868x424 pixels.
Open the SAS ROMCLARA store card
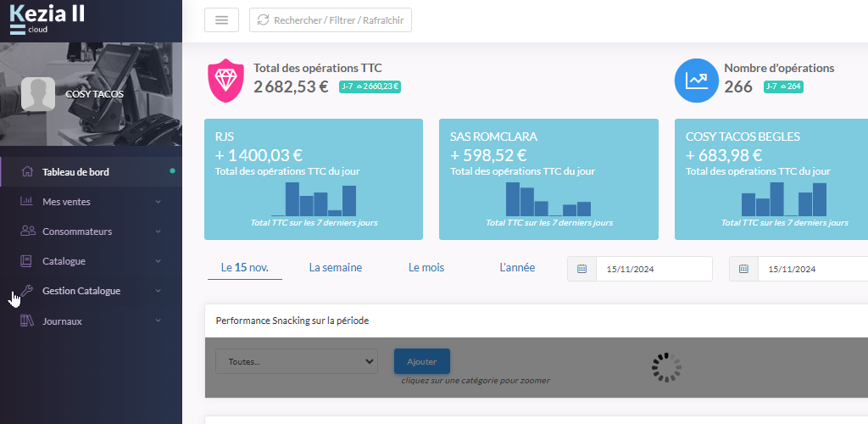pos(548,179)
